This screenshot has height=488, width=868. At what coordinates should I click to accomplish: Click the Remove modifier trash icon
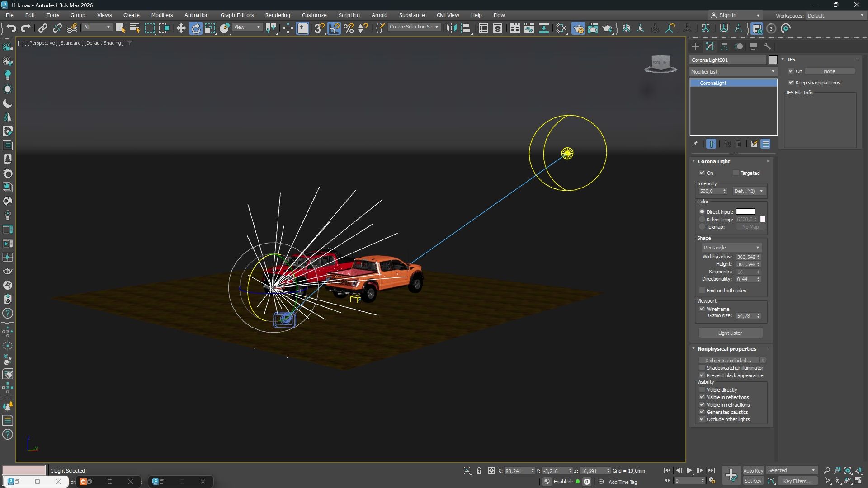point(738,144)
